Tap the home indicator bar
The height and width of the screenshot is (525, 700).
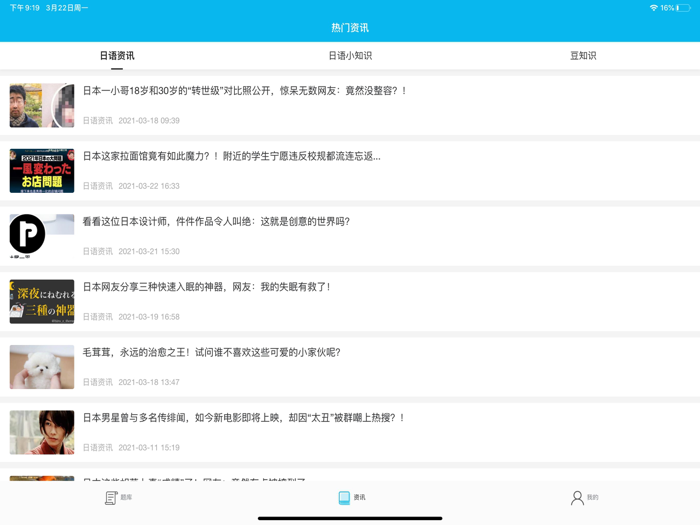pos(350,518)
